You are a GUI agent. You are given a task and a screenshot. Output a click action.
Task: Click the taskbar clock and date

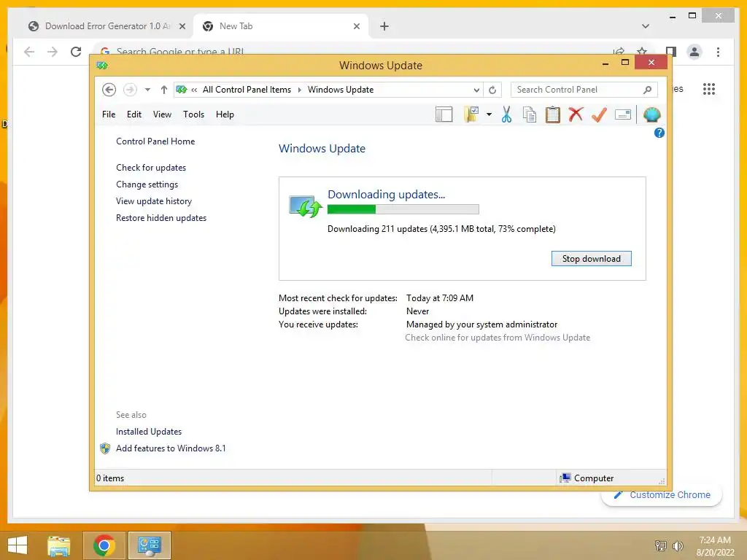click(x=715, y=546)
